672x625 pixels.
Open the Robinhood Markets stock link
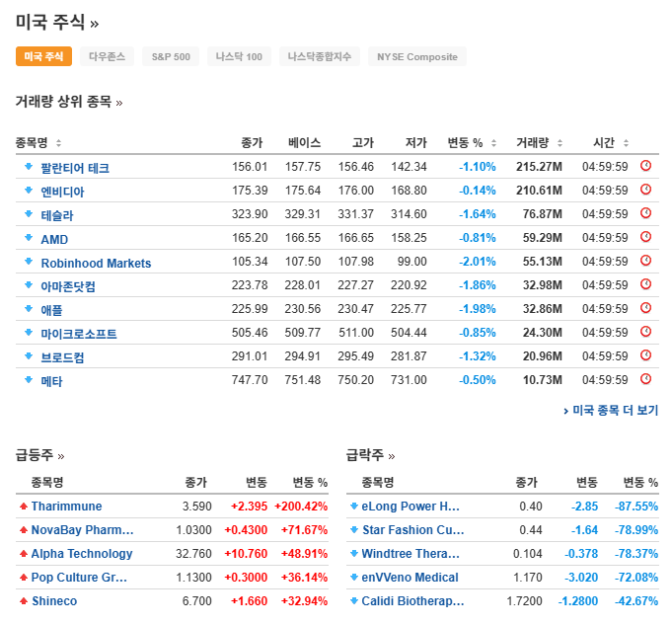click(x=96, y=263)
